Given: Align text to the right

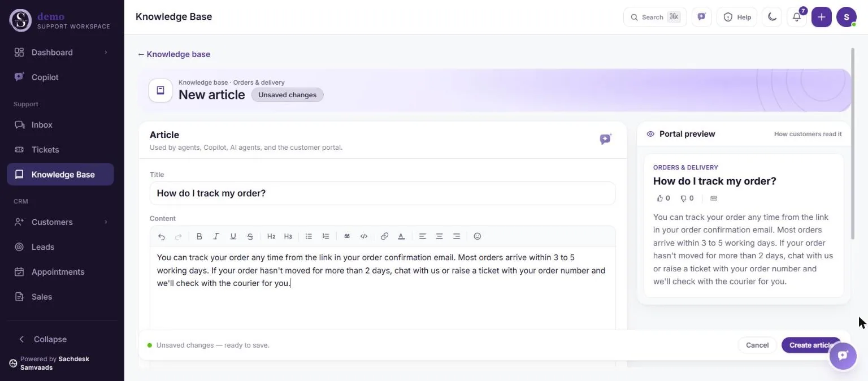Looking at the screenshot, I should tap(457, 236).
